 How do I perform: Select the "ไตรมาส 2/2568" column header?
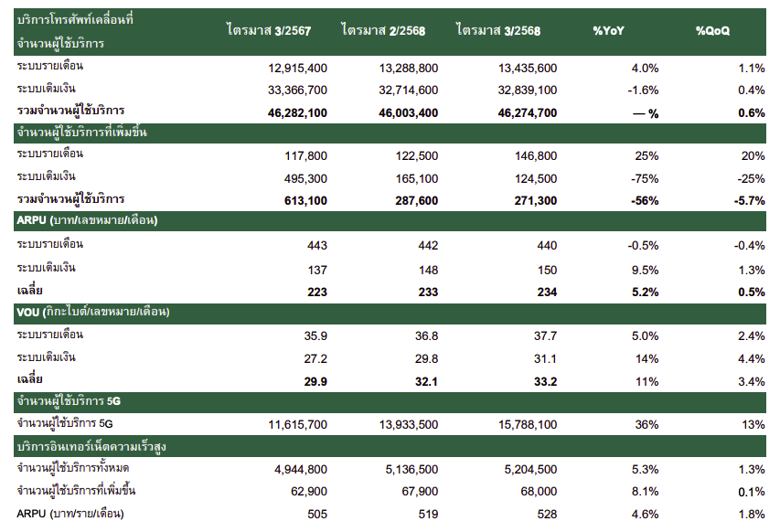(x=383, y=30)
